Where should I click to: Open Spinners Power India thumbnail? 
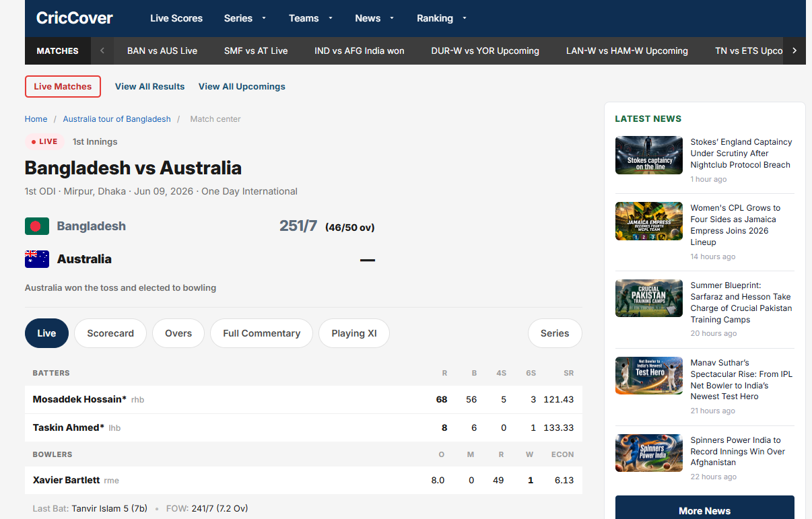(x=649, y=453)
